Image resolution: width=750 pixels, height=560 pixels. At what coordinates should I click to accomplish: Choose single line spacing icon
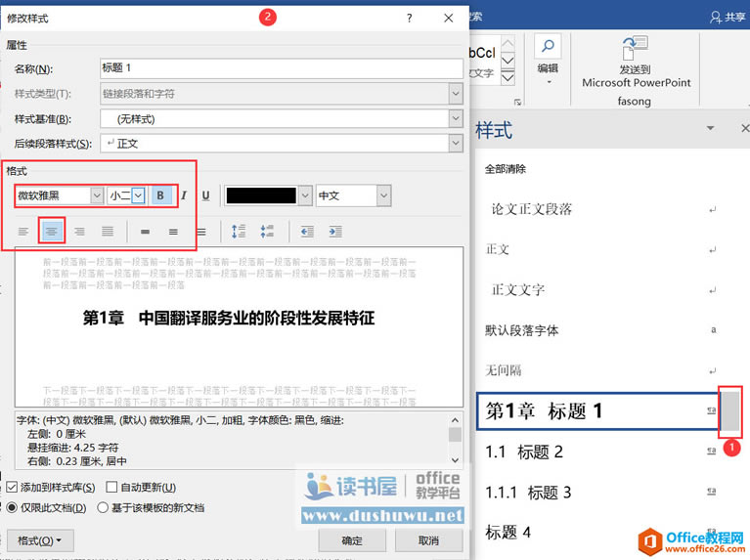click(x=146, y=232)
